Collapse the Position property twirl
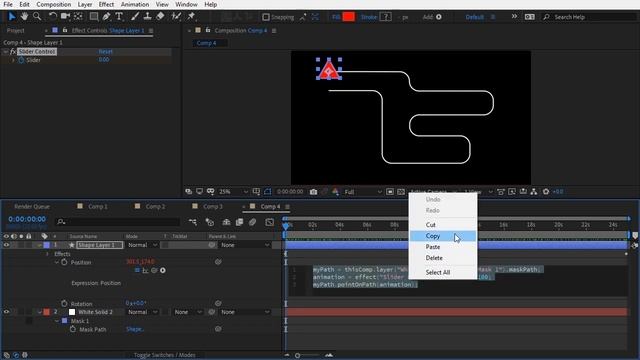Image resolution: width=640 pixels, height=360 pixels. (x=57, y=262)
